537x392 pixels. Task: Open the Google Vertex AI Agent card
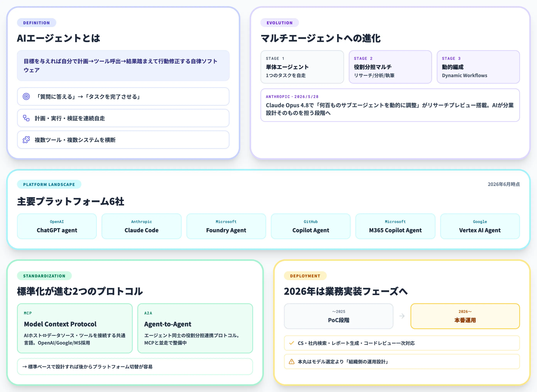(480, 226)
